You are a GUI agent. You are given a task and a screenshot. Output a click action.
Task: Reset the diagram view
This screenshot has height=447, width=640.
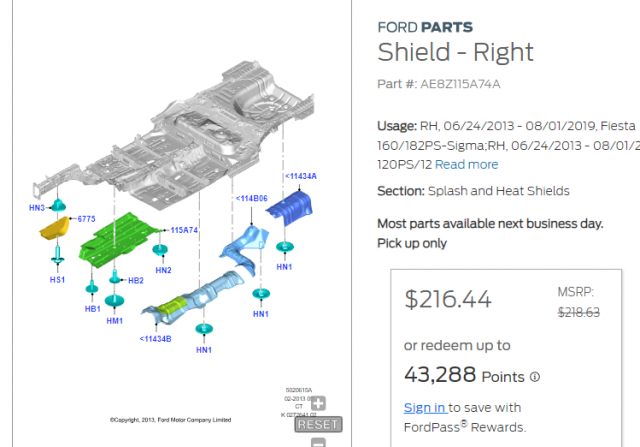coord(318,425)
